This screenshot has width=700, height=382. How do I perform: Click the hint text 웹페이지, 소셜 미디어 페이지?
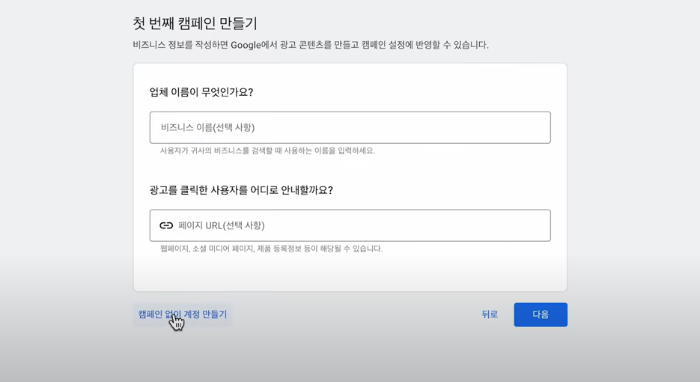pos(271,249)
